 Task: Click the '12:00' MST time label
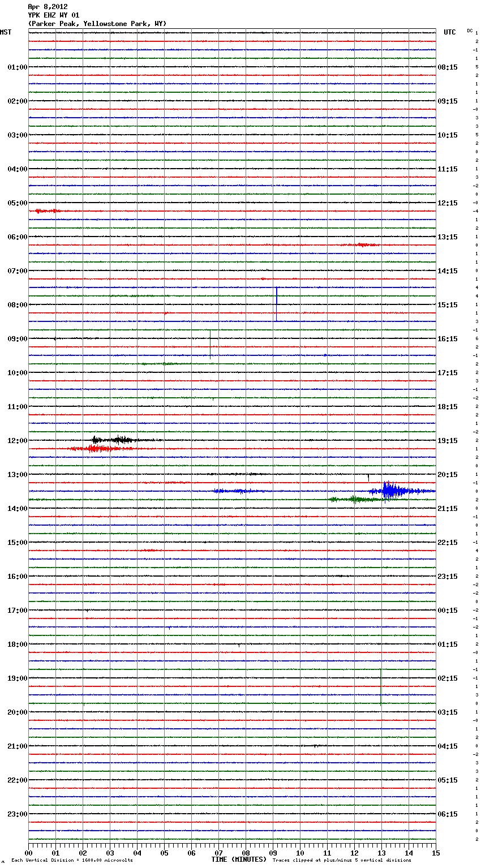[18, 441]
